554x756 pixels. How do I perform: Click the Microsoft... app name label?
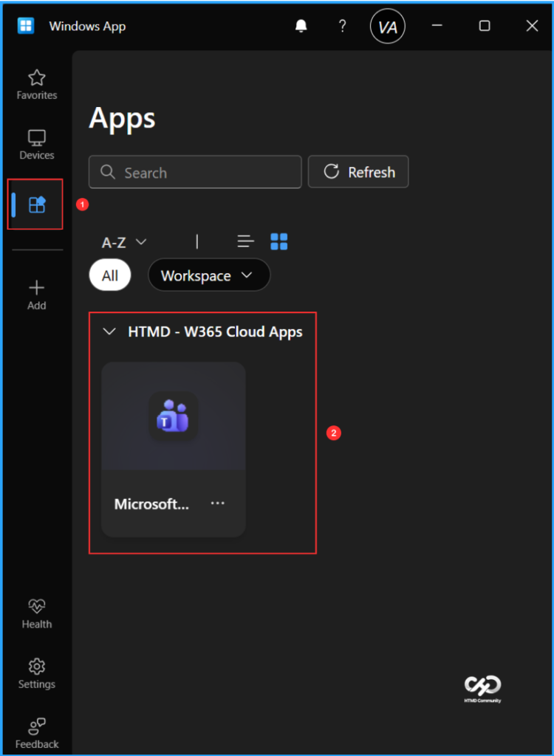tap(151, 504)
